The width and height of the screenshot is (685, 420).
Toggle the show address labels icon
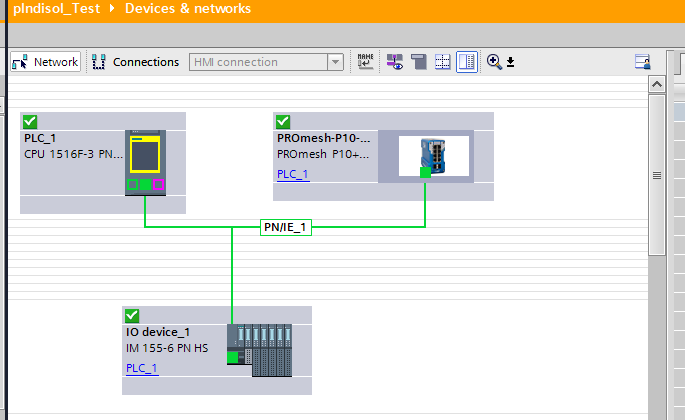(394, 62)
